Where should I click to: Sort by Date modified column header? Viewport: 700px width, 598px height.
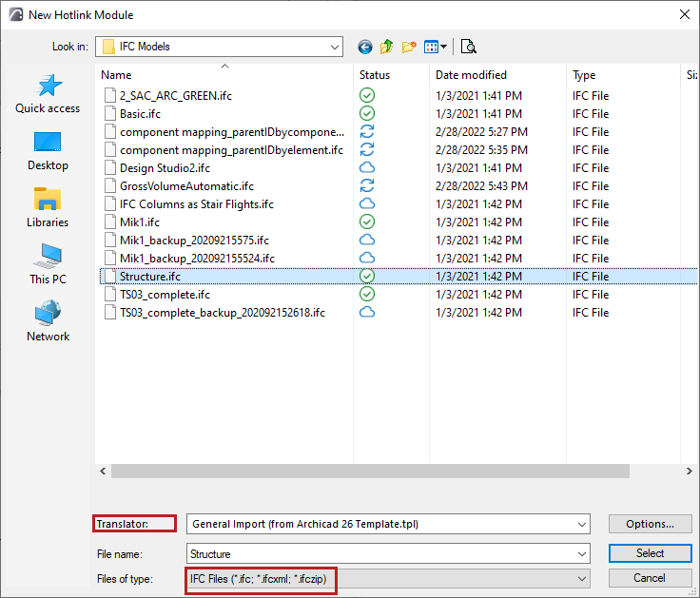tap(471, 75)
